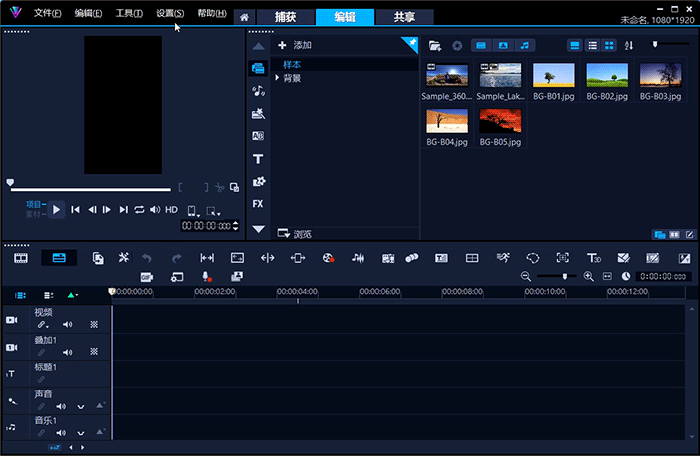Click the thumbnail size slider

coord(656,44)
